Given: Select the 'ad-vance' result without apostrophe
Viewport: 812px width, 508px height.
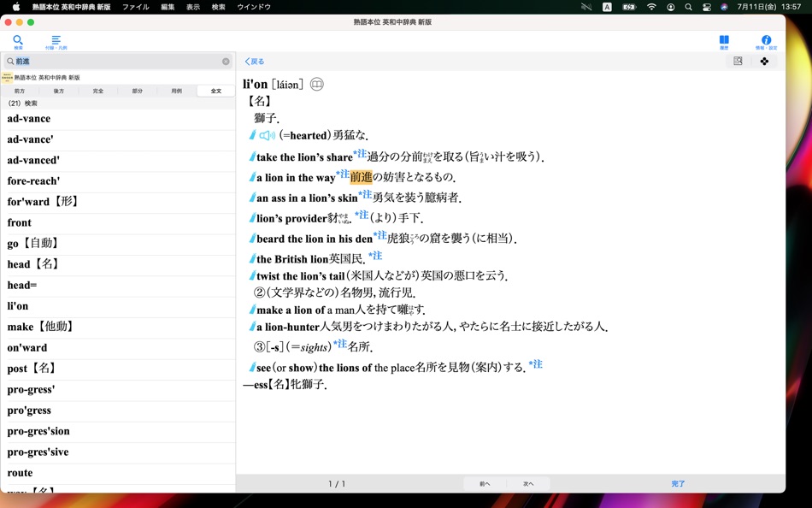Looking at the screenshot, I should [118, 119].
